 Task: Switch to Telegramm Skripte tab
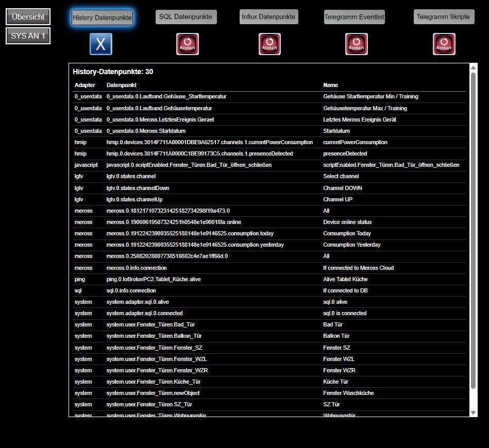click(444, 17)
